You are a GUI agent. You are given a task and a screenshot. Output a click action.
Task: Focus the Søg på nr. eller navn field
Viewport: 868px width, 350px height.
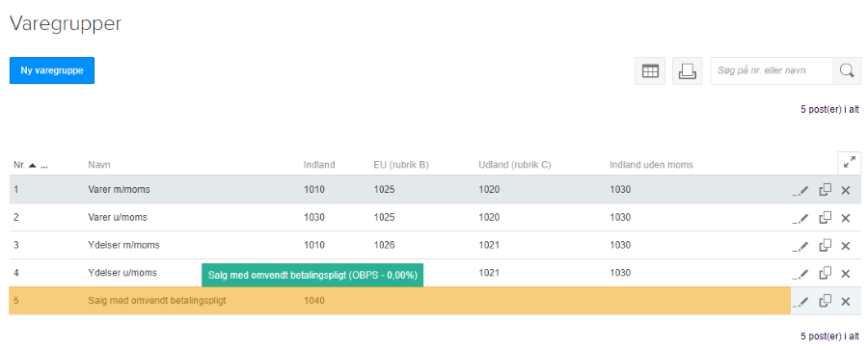click(772, 71)
